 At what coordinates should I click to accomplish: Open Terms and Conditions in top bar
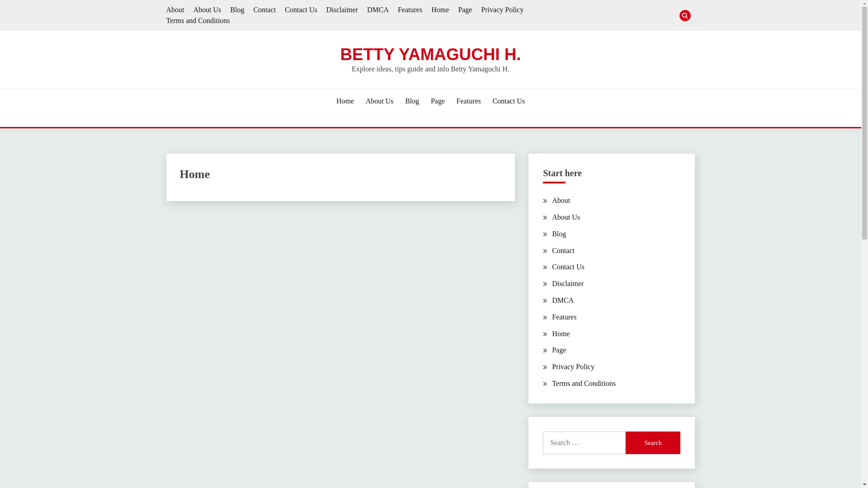[198, 21]
